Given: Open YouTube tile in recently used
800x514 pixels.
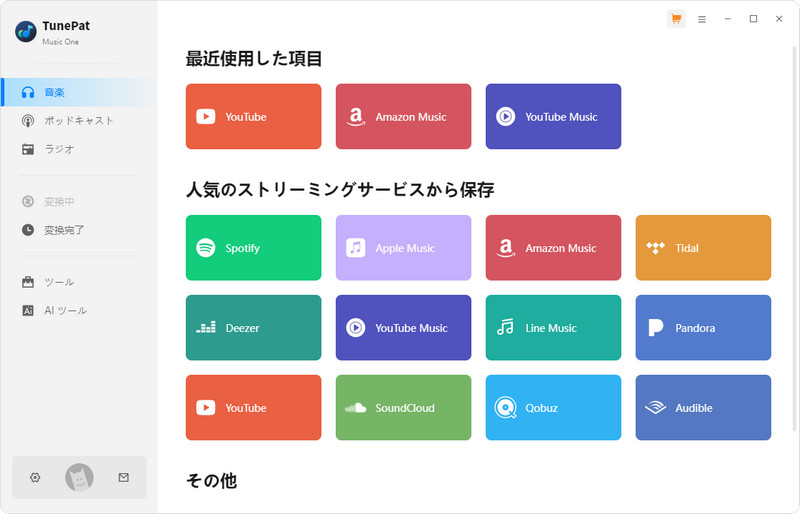Looking at the screenshot, I should point(254,116).
